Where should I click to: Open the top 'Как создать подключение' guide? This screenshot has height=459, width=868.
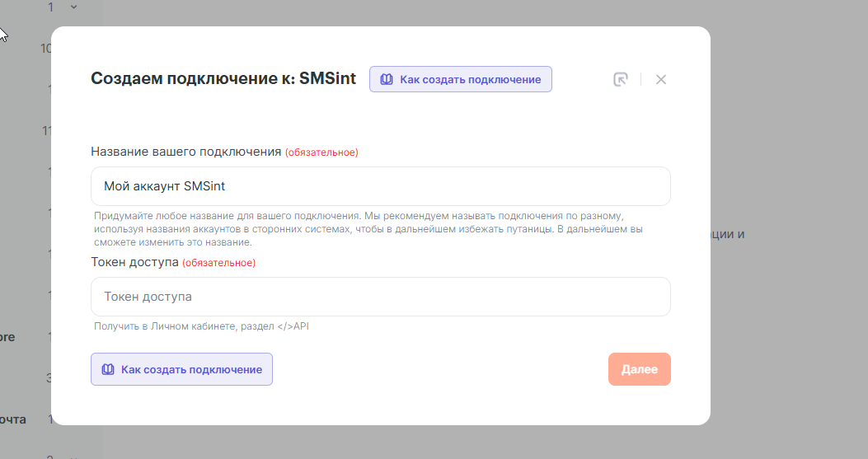tap(461, 79)
